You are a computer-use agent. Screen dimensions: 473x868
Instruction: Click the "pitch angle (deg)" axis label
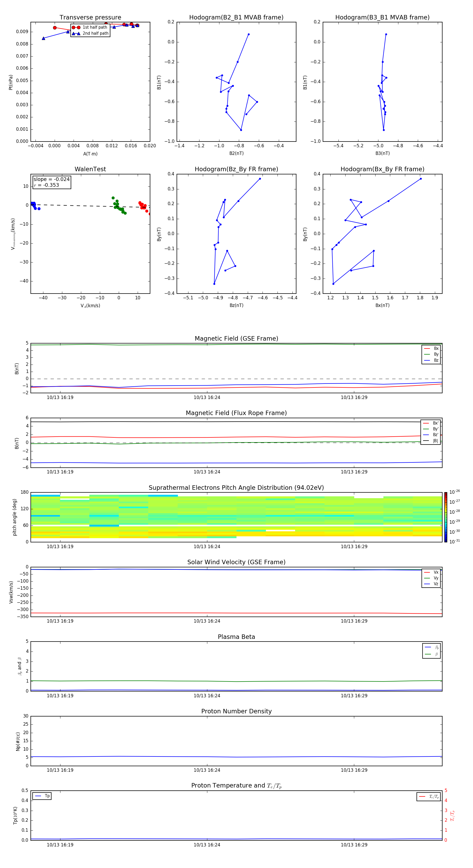(x=14, y=517)
